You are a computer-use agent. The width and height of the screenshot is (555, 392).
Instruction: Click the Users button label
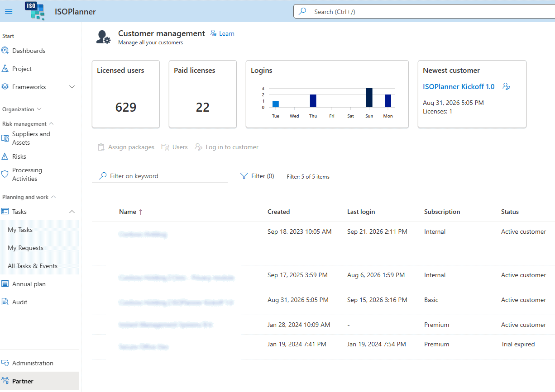[180, 147]
